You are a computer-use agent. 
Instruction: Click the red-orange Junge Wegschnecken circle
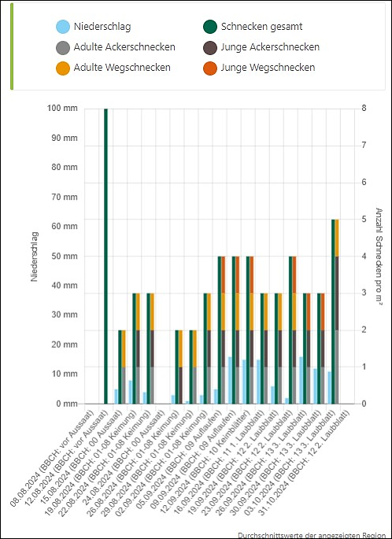(210, 68)
